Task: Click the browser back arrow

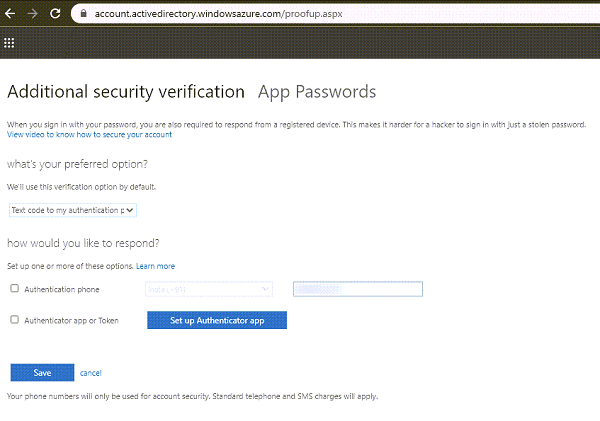Action: pos(10,13)
